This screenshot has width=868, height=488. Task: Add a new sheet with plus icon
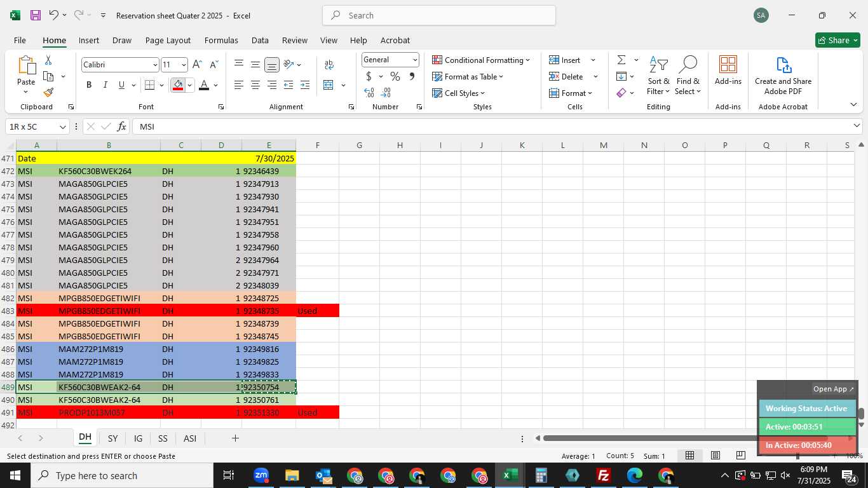pos(235,438)
